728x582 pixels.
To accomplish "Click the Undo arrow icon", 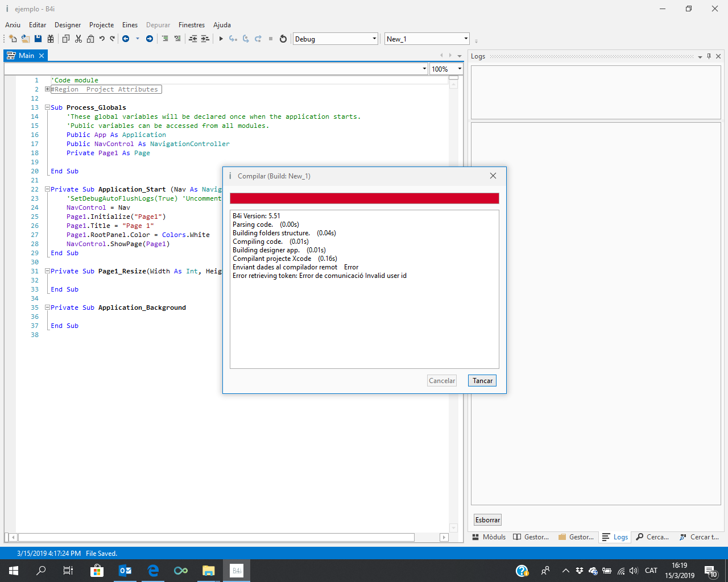I will pyautogui.click(x=102, y=39).
